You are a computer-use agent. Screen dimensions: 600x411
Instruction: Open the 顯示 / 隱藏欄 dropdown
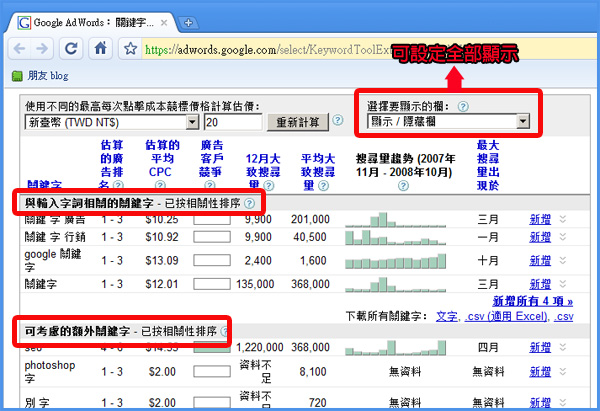pyautogui.click(x=448, y=121)
